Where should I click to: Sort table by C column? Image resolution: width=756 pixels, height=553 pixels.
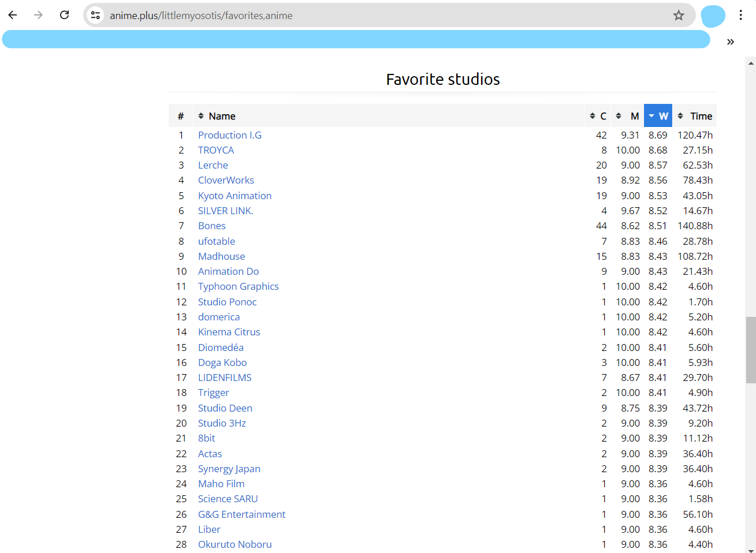pyautogui.click(x=598, y=116)
